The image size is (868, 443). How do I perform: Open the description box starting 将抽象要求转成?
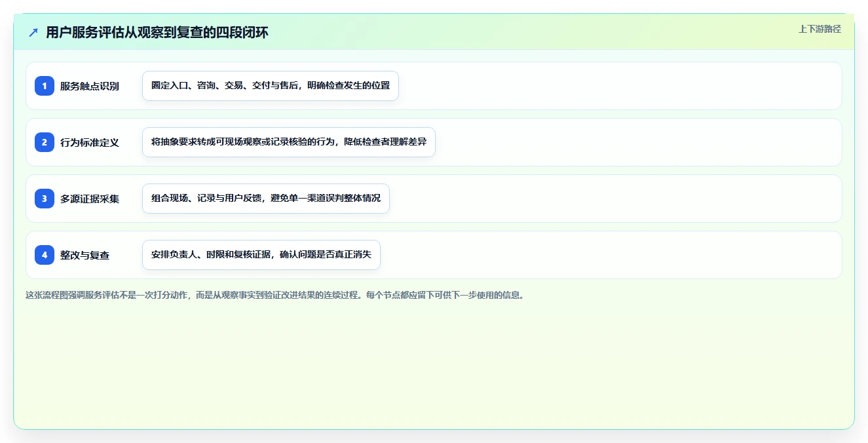click(289, 142)
